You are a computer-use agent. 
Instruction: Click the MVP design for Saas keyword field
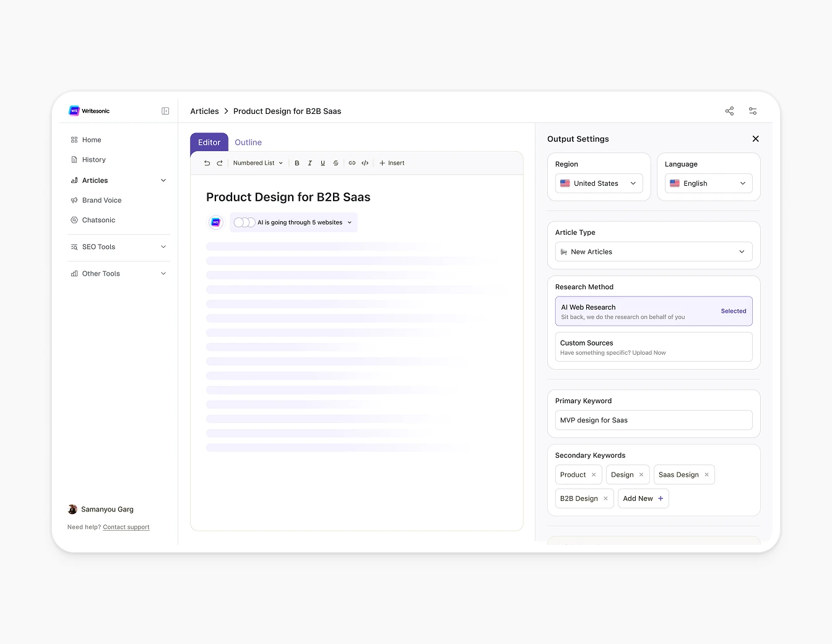[x=653, y=420]
